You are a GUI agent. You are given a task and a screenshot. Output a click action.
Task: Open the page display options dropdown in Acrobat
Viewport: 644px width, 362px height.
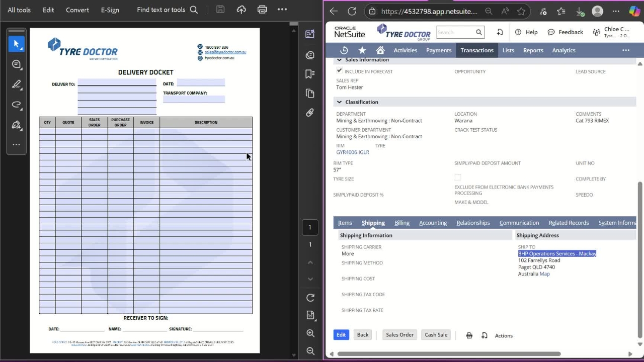pyautogui.click(x=310, y=315)
